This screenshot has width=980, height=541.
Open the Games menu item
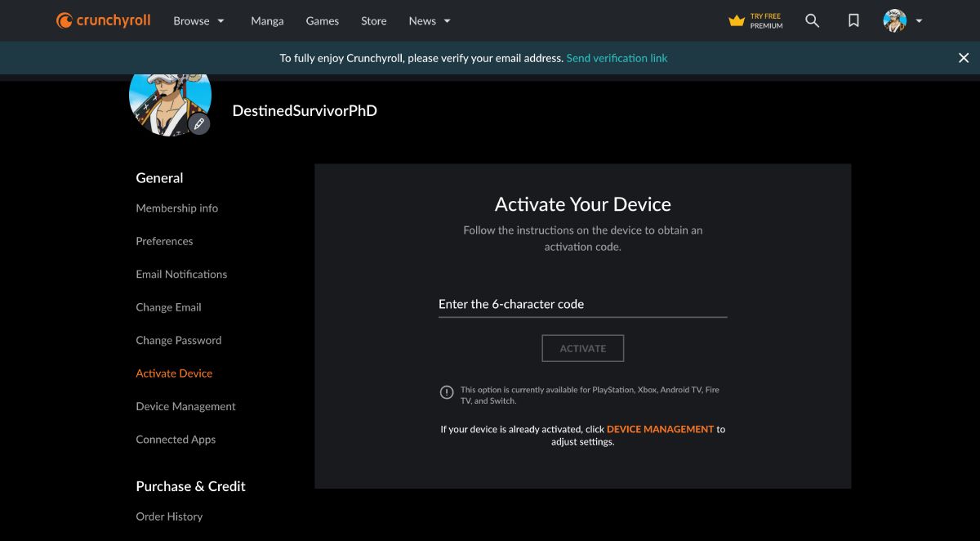point(323,21)
